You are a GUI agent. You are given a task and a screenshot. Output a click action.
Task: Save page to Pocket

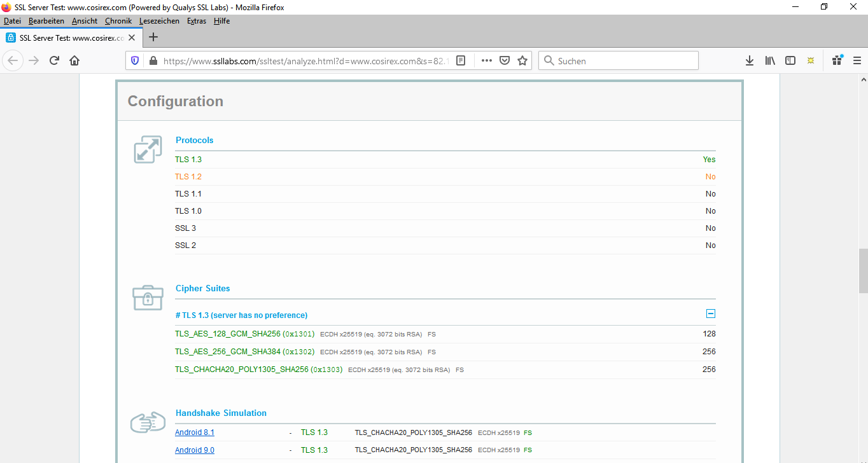pos(505,60)
